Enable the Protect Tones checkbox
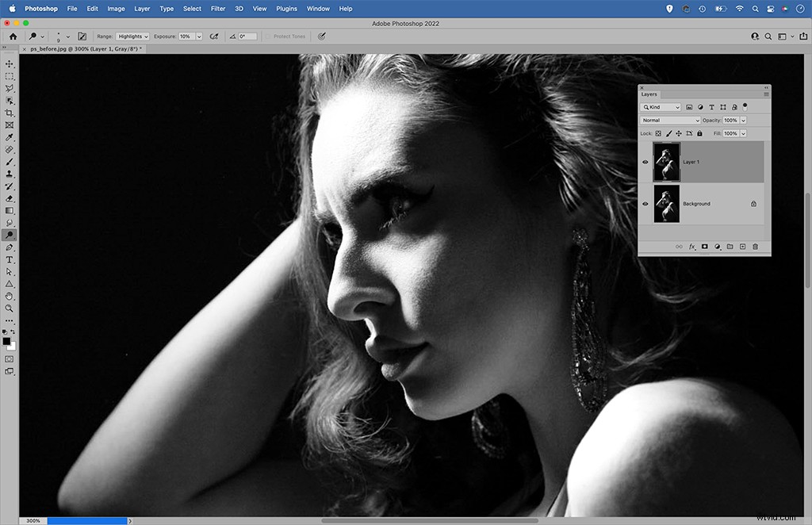 [267, 36]
